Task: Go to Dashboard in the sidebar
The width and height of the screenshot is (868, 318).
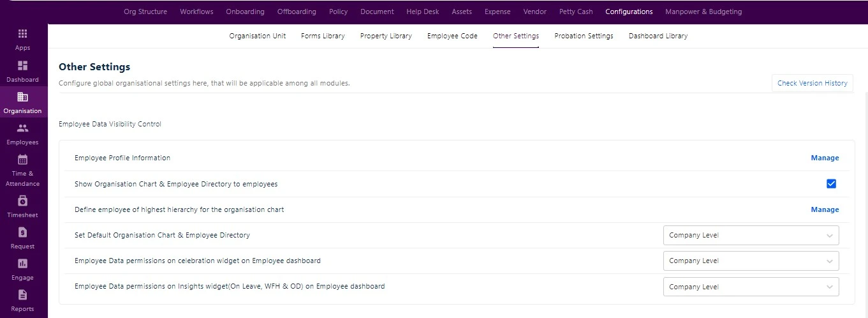Action: click(23, 66)
